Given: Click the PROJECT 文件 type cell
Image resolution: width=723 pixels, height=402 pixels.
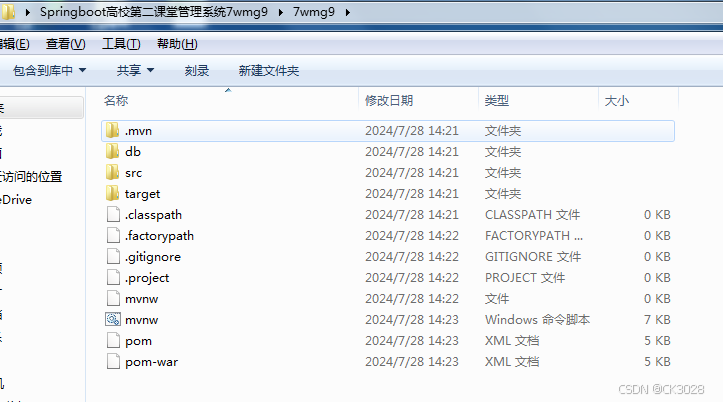Looking at the screenshot, I should (x=525, y=278).
